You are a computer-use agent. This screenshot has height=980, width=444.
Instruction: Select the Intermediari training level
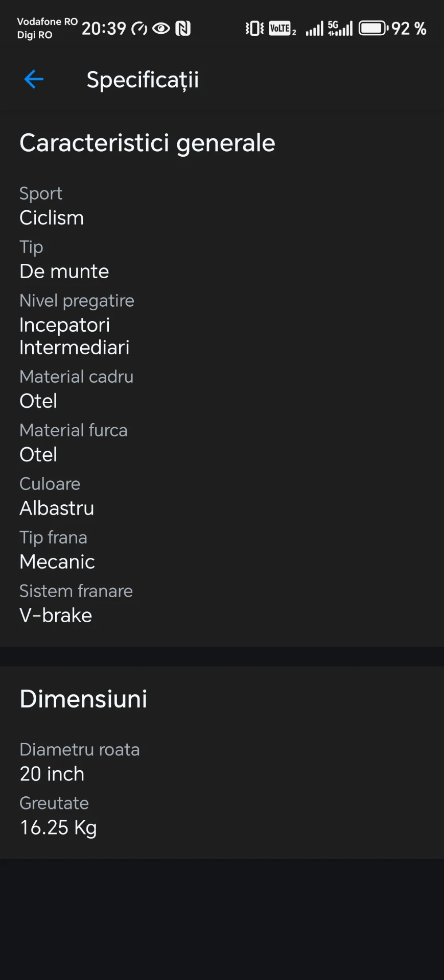click(75, 348)
